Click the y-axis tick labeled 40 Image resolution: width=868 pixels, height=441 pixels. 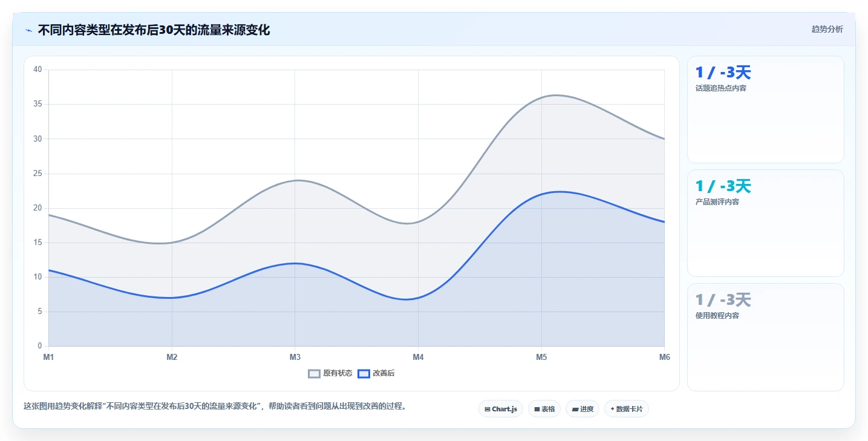coord(38,70)
